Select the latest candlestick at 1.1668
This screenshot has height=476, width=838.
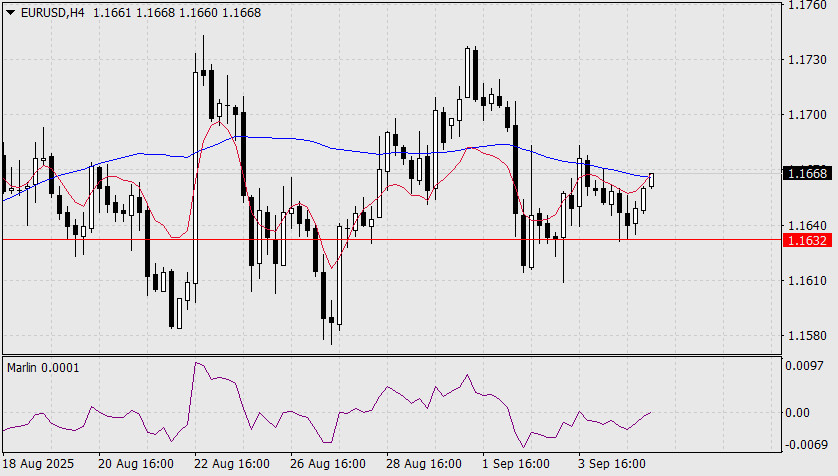pyautogui.click(x=651, y=180)
